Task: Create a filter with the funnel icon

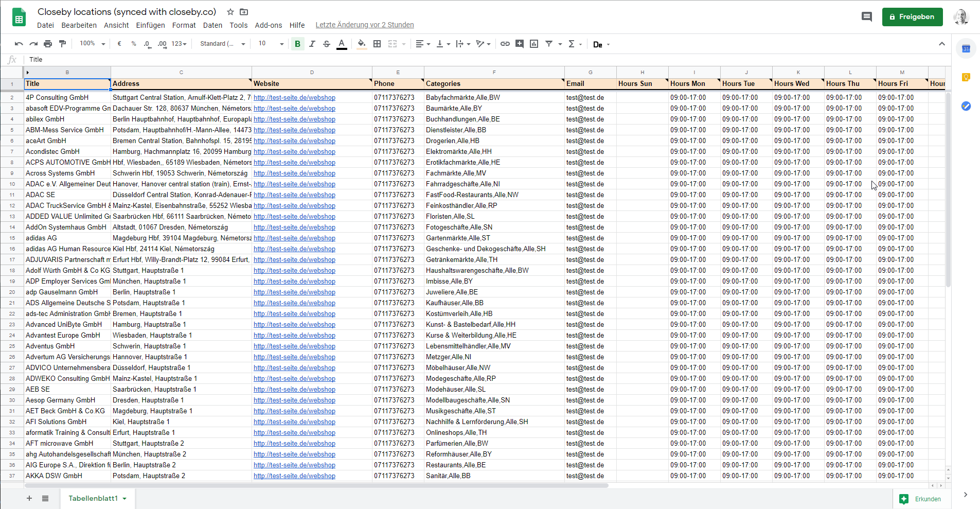Action: (x=549, y=44)
